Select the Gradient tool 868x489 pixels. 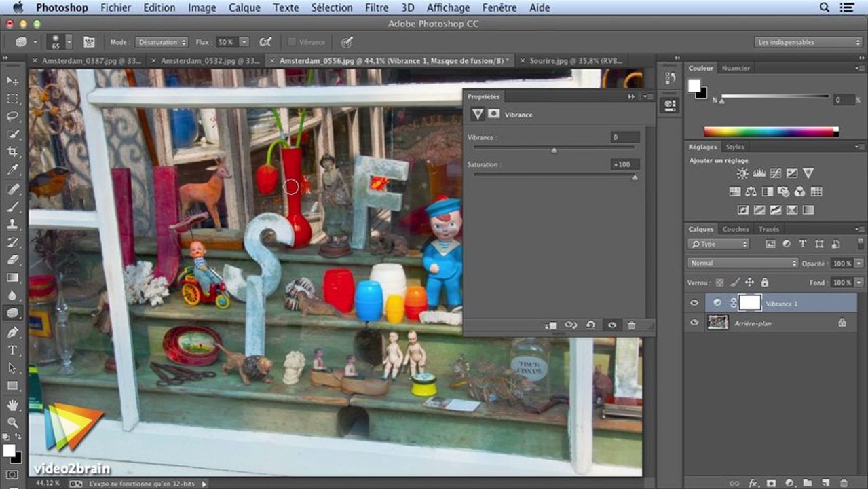click(12, 278)
